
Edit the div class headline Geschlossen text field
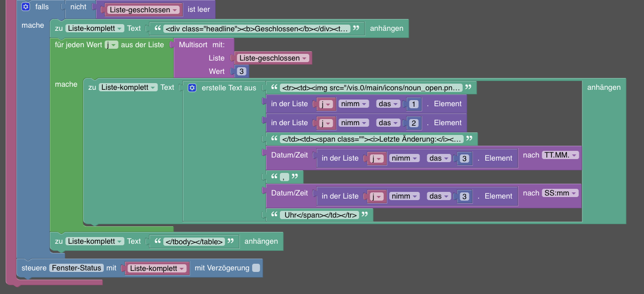click(x=257, y=29)
